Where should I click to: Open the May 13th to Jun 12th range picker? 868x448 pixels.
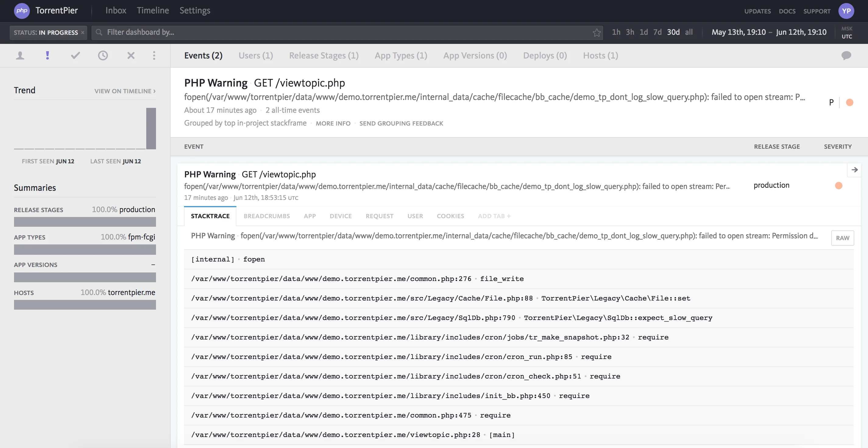tap(769, 32)
